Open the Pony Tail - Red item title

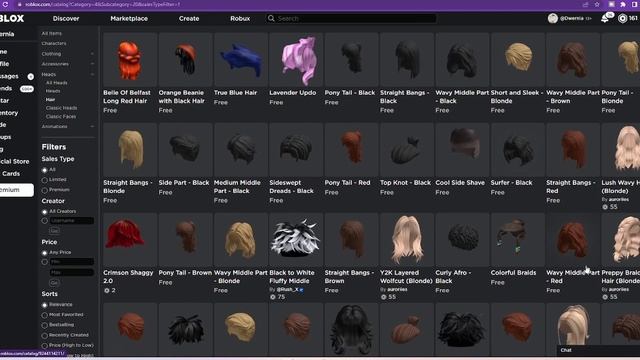point(347,183)
